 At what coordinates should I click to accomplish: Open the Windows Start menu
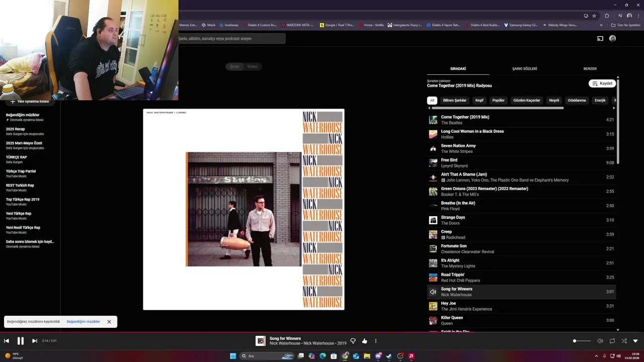coord(233,356)
